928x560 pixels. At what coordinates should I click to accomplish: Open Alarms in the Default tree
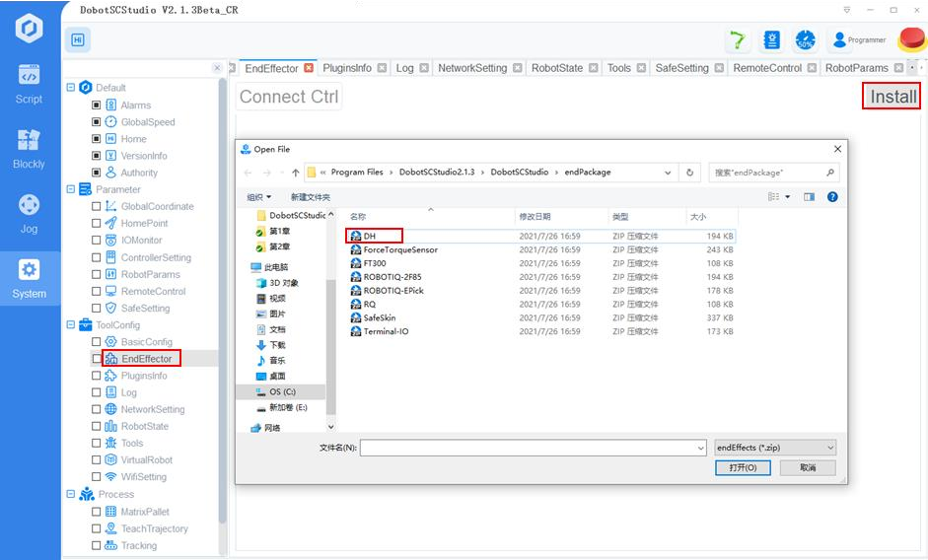pyautogui.click(x=135, y=105)
